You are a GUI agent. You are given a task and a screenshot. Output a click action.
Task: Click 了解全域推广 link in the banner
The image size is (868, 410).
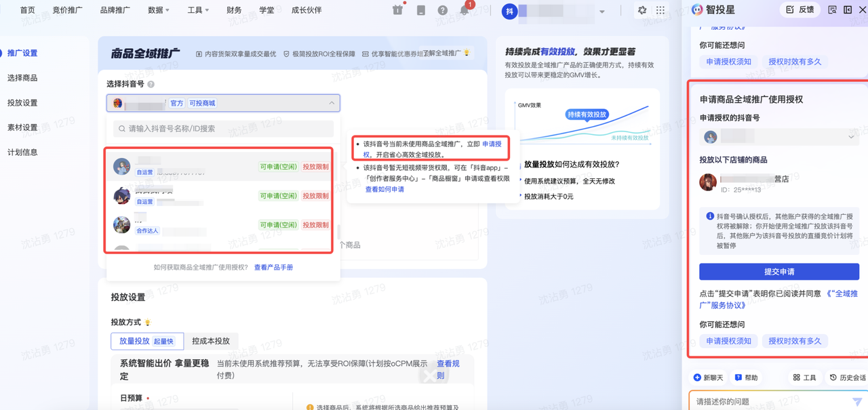point(442,53)
